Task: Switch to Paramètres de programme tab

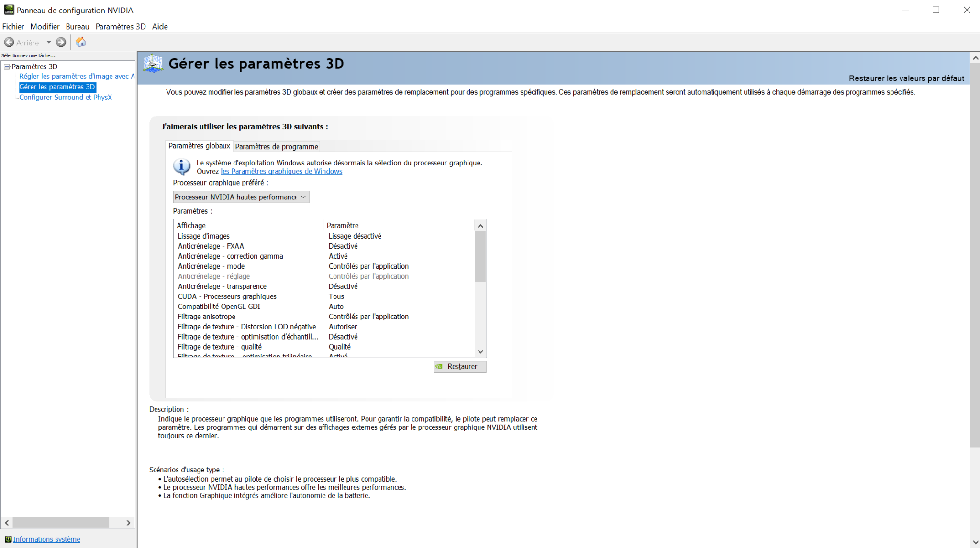Action: (277, 147)
